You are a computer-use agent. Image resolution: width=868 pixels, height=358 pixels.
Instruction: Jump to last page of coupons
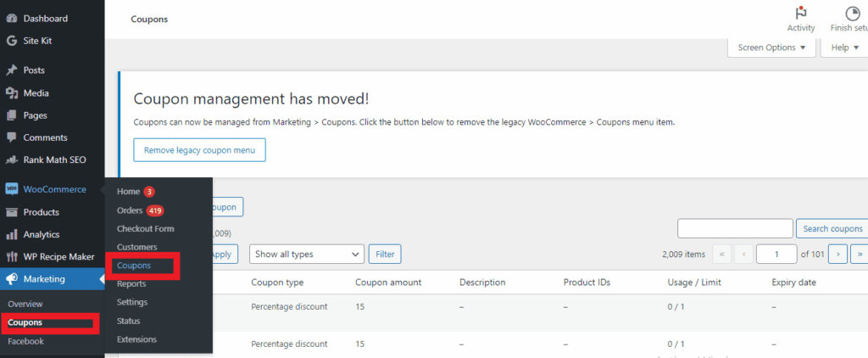coord(860,255)
